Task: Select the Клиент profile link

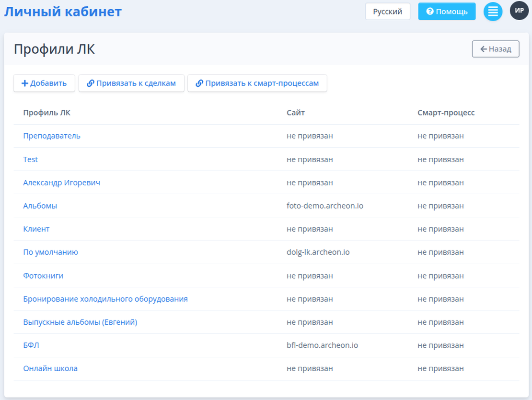Action: pos(36,229)
